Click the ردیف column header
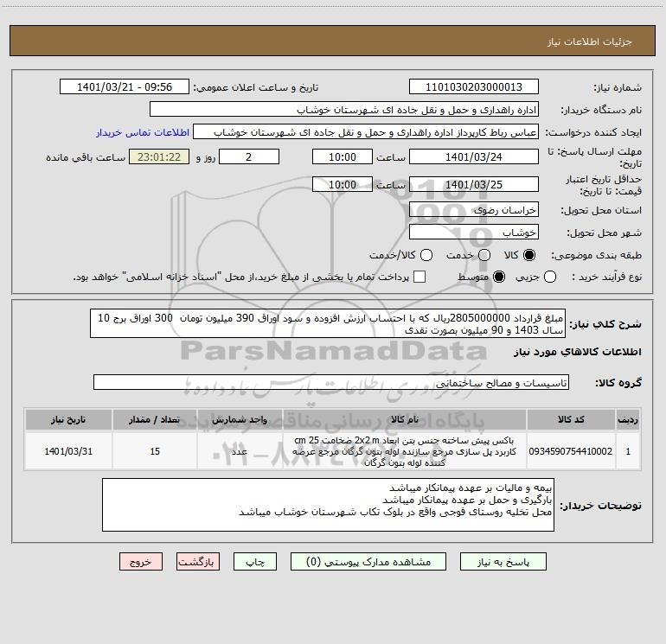This screenshot has height=644, width=666. [x=628, y=419]
